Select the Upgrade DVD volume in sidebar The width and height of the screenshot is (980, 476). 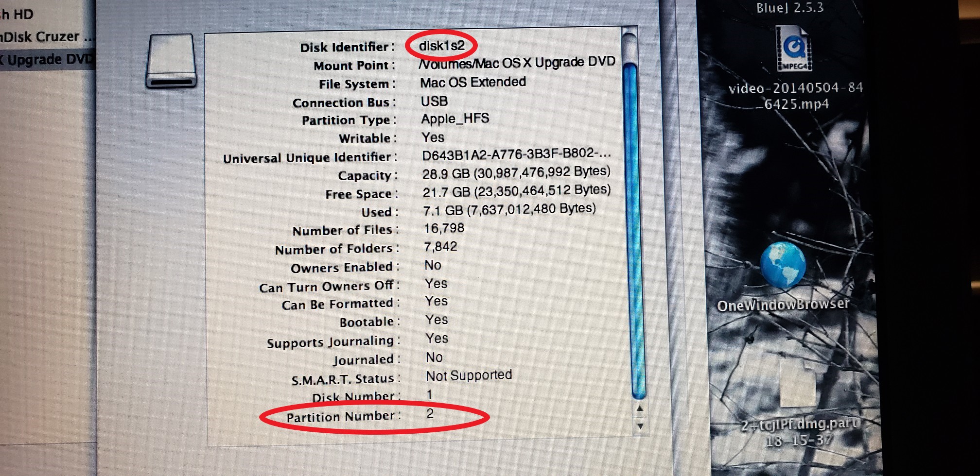pyautogui.click(x=47, y=60)
